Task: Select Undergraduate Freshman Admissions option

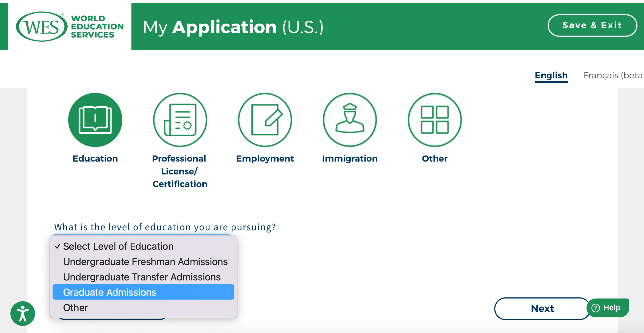Action: (x=145, y=262)
